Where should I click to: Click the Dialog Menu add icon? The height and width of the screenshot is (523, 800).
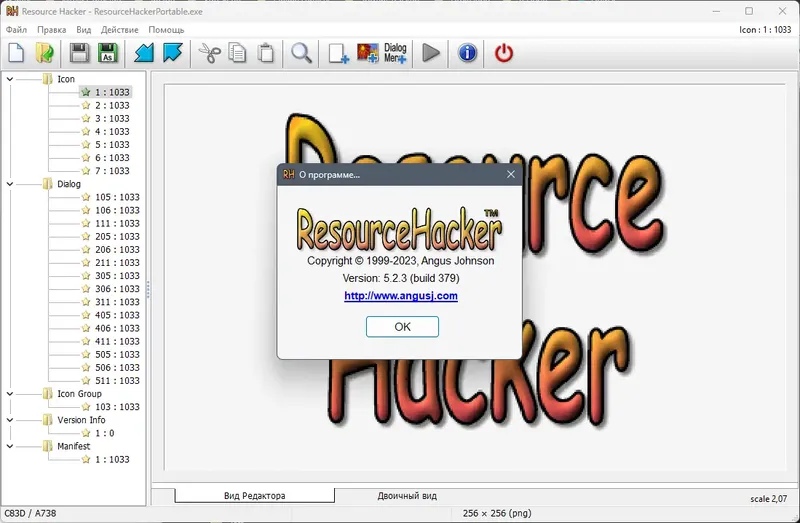point(395,53)
